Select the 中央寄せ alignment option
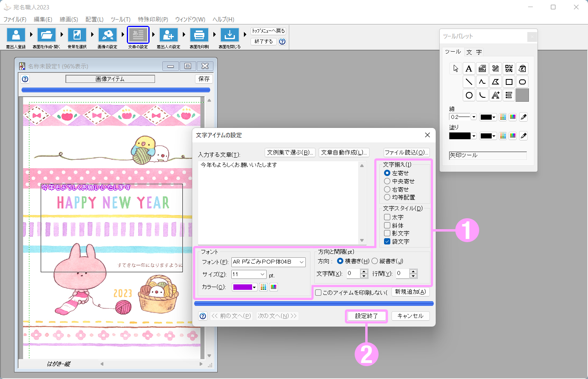Screen dimensions: 588x379 (387, 181)
